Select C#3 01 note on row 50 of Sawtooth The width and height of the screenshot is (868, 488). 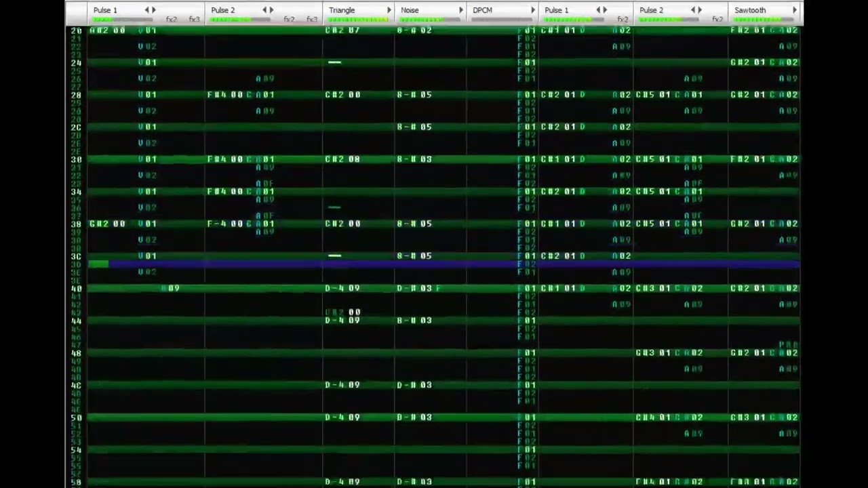[x=749, y=418]
